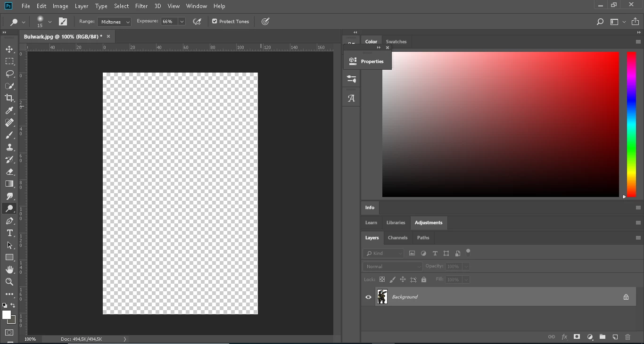Select the Eraser tool

click(9, 172)
